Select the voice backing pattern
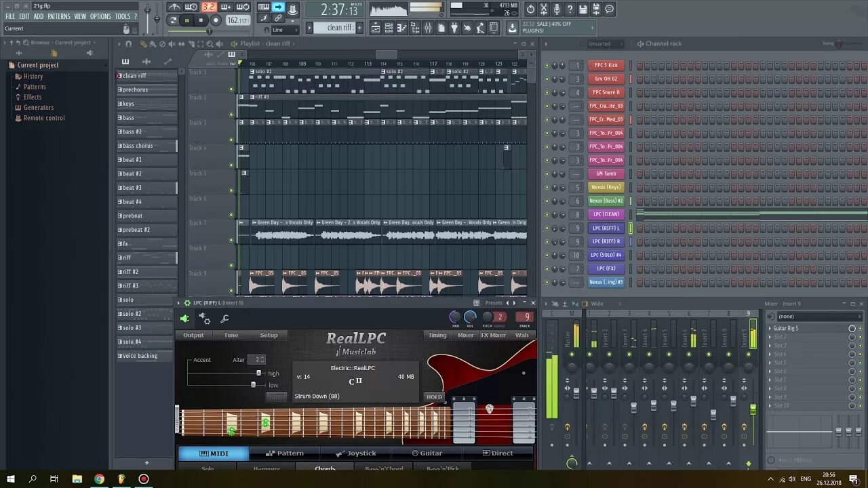The height and width of the screenshot is (488, 868). pos(146,356)
